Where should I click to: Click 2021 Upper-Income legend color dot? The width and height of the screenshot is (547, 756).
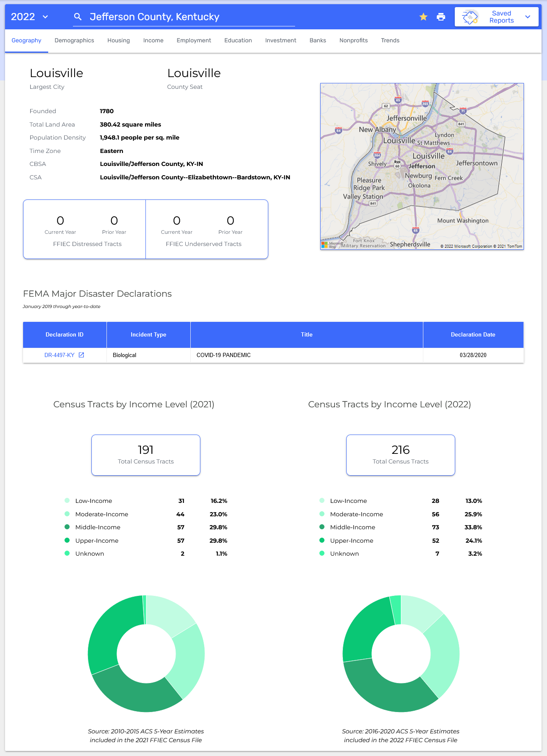pyautogui.click(x=67, y=540)
